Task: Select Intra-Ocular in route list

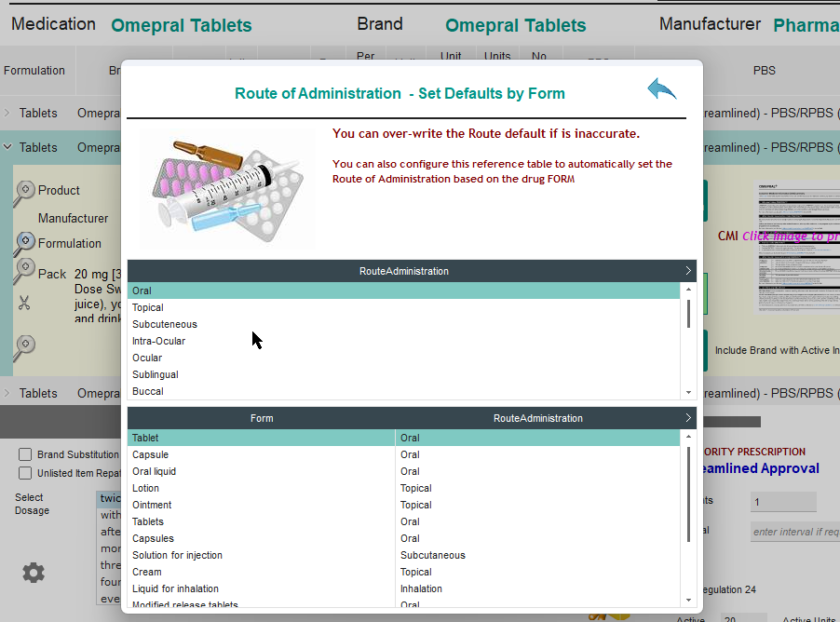Action: (403, 341)
